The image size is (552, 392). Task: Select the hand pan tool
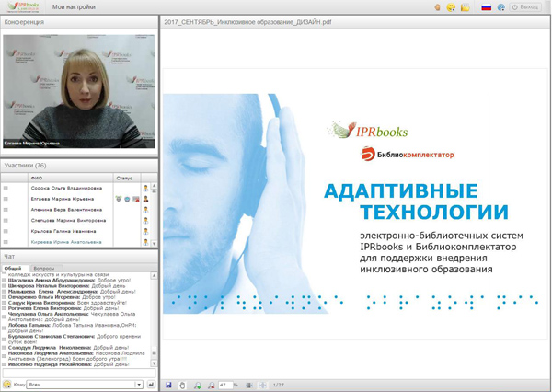point(182,385)
